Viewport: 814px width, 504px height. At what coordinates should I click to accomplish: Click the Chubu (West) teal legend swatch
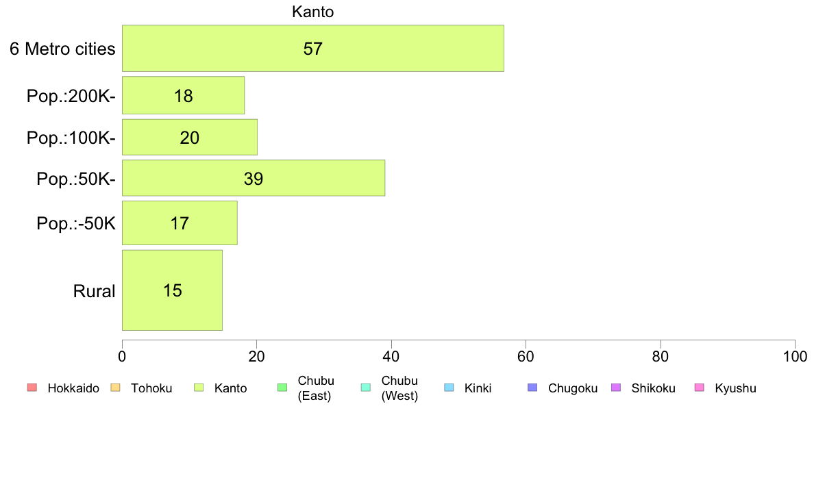point(365,388)
